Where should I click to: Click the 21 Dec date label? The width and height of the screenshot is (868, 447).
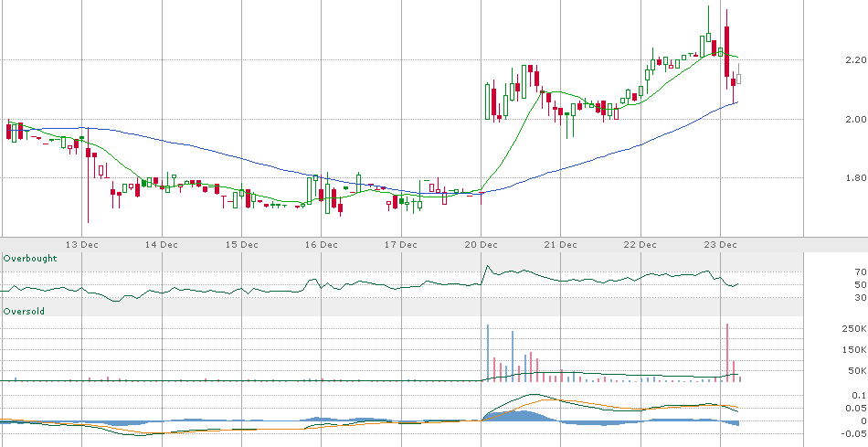561,245
